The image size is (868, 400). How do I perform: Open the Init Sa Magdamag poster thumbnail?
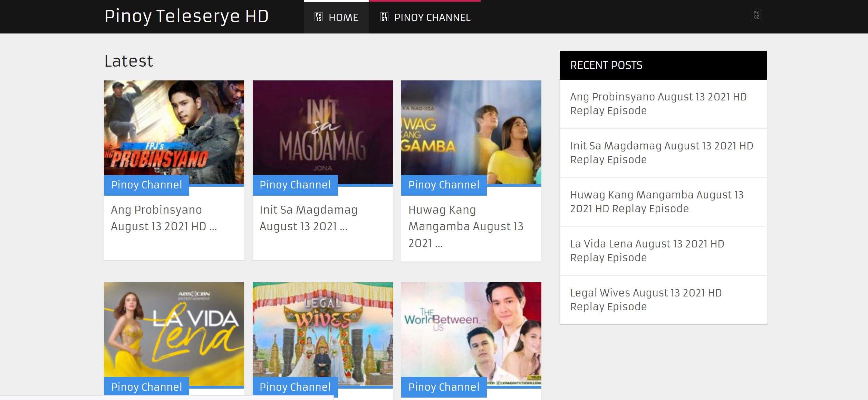(322, 132)
